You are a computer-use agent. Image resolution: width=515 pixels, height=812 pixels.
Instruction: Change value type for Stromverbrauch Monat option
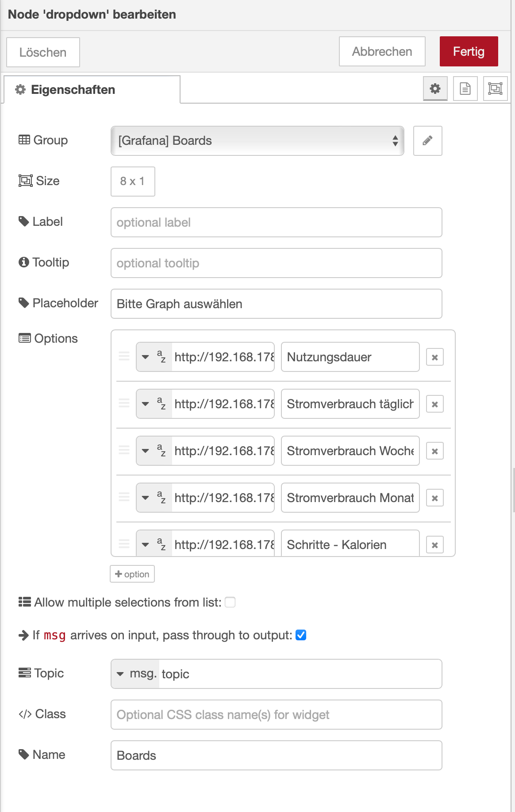pyautogui.click(x=154, y=498)
